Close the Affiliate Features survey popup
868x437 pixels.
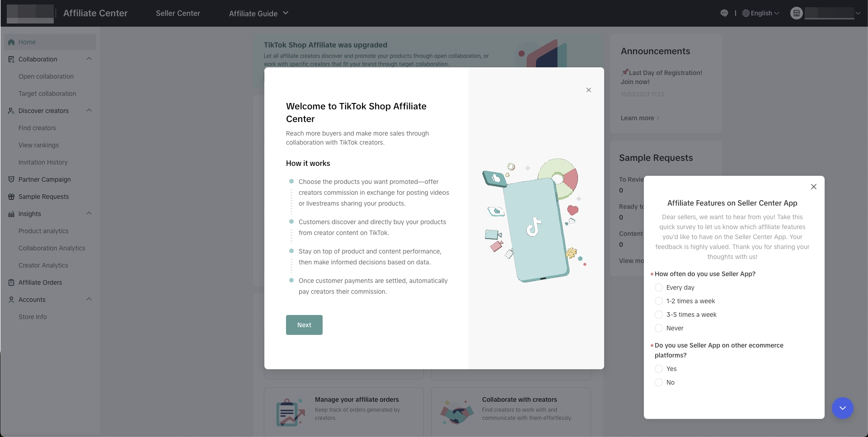813,187
